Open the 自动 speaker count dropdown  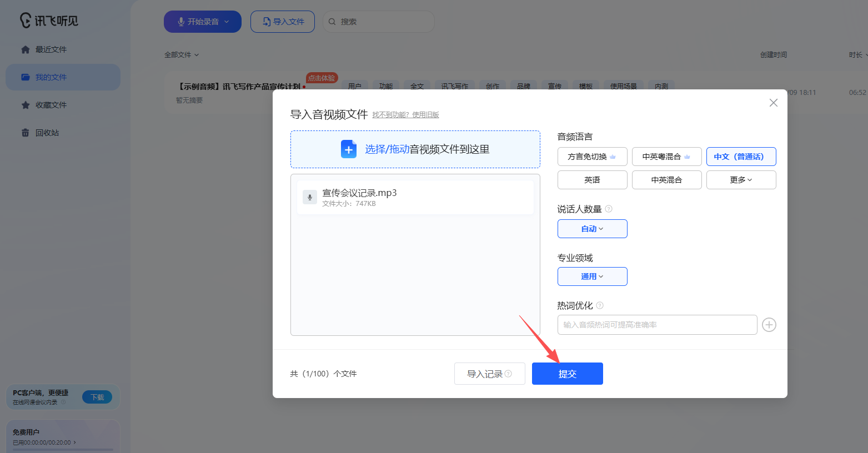click(593, 229)
